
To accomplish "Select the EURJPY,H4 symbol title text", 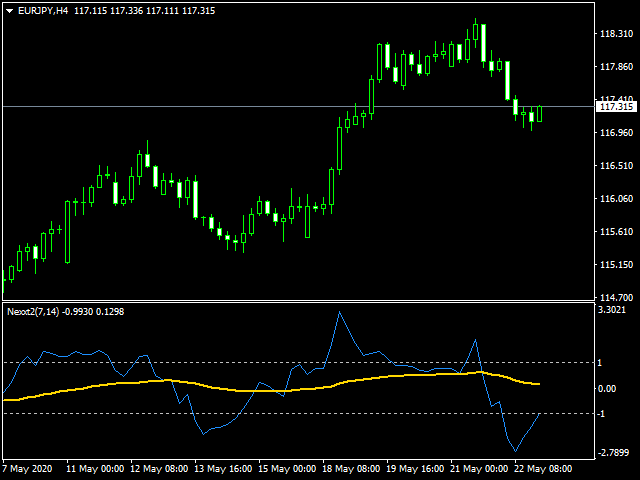I will (43, 11).
